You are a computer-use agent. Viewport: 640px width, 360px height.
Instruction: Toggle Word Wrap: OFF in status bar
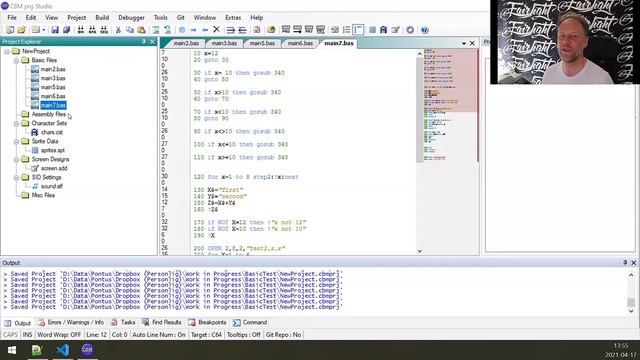point(59,335)
